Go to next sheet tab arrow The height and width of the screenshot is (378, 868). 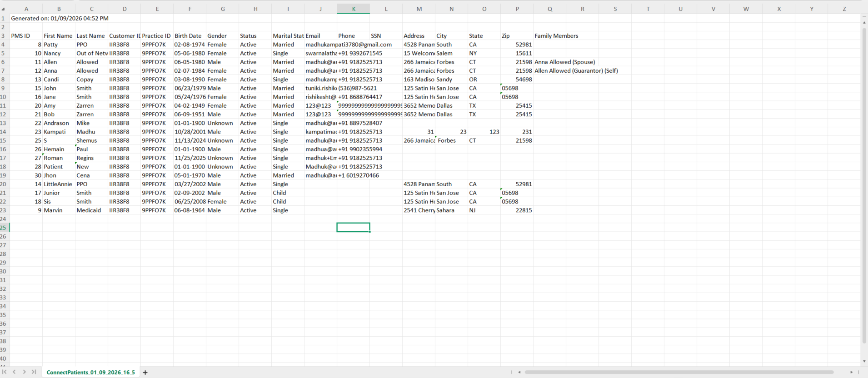click(24, 372)
